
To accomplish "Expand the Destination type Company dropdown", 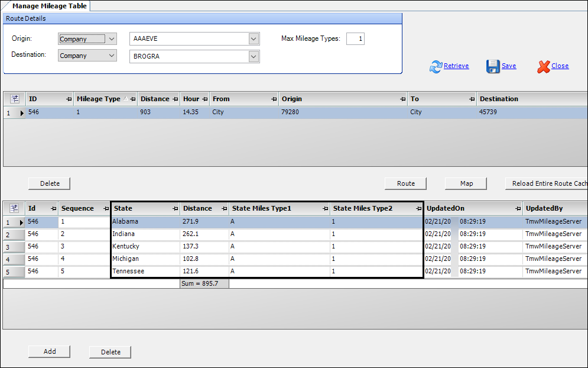I will click(112, 56).
